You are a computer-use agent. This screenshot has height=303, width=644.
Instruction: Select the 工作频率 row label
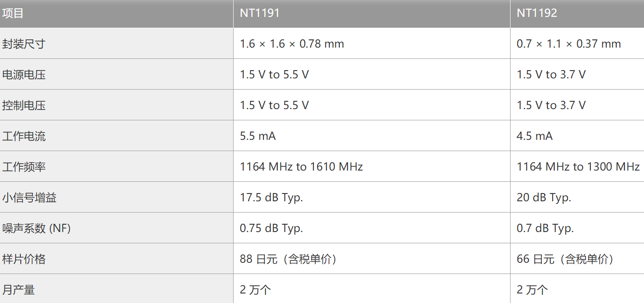pos(24,167)
